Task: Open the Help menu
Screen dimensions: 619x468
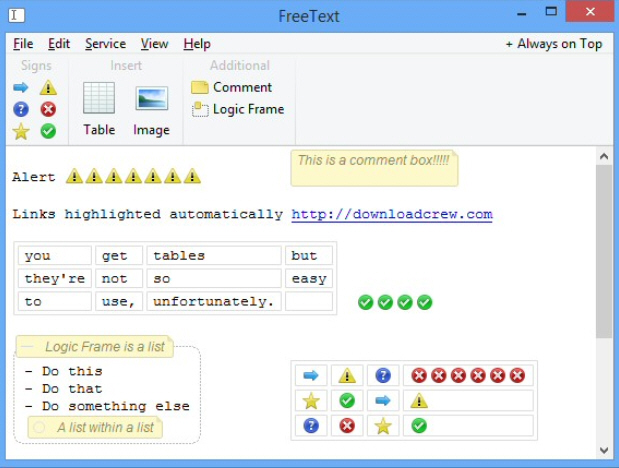Action: (x=197, y=43)
